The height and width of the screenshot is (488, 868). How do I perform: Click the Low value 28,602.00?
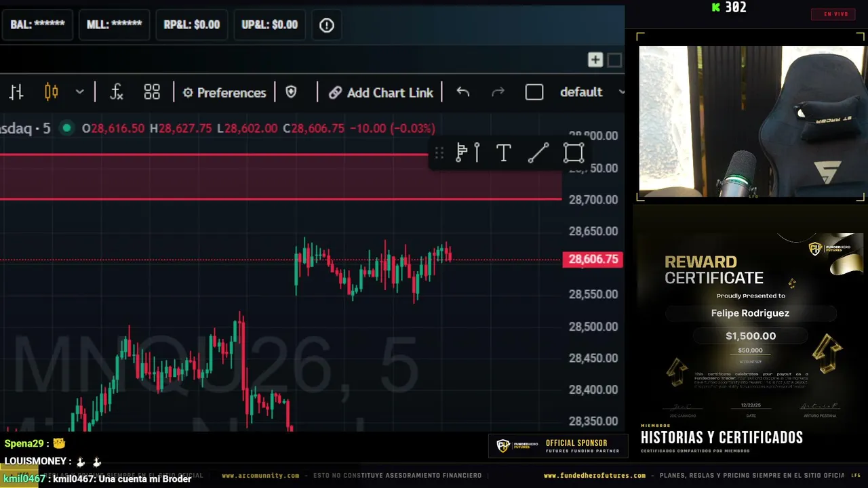[251, 128]
